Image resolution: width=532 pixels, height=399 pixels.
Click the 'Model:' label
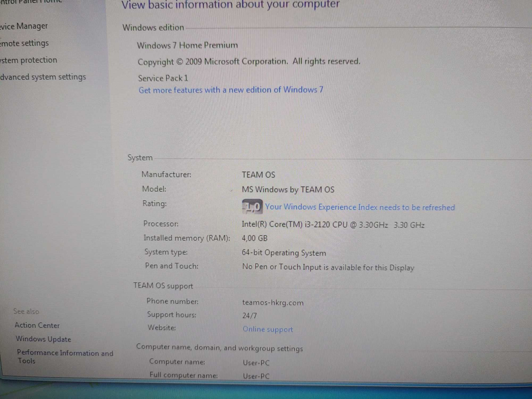154,189
